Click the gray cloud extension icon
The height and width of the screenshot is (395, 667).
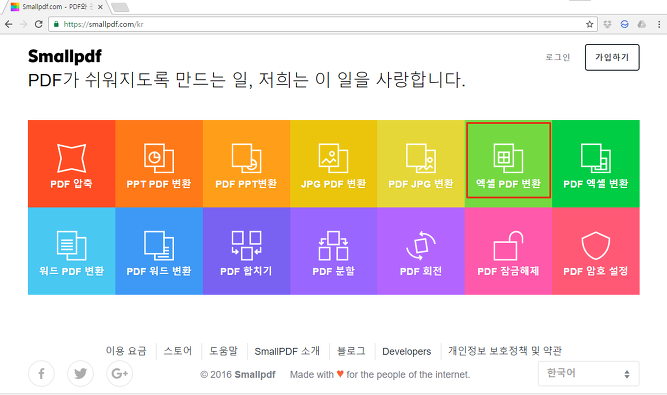641,24
